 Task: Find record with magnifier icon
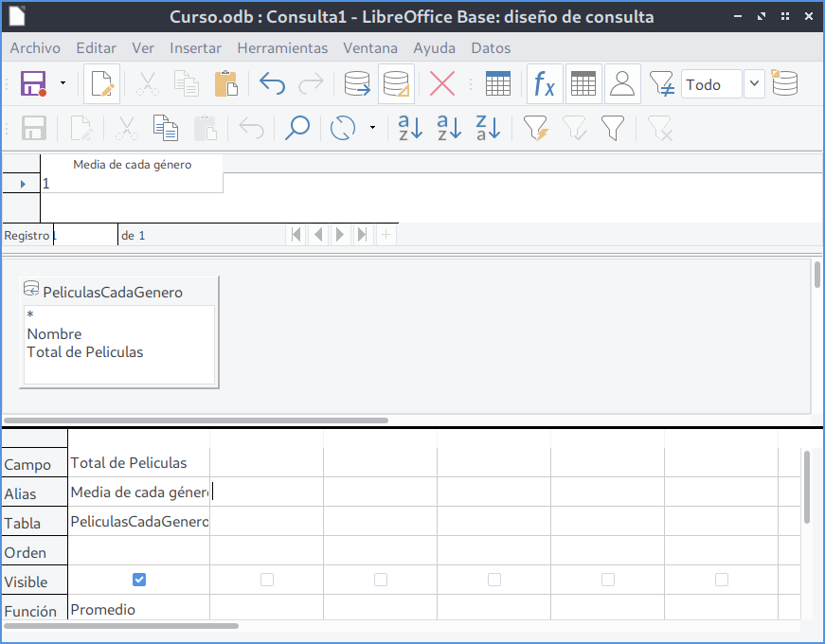pyautogui.click(x=297, y=128)
